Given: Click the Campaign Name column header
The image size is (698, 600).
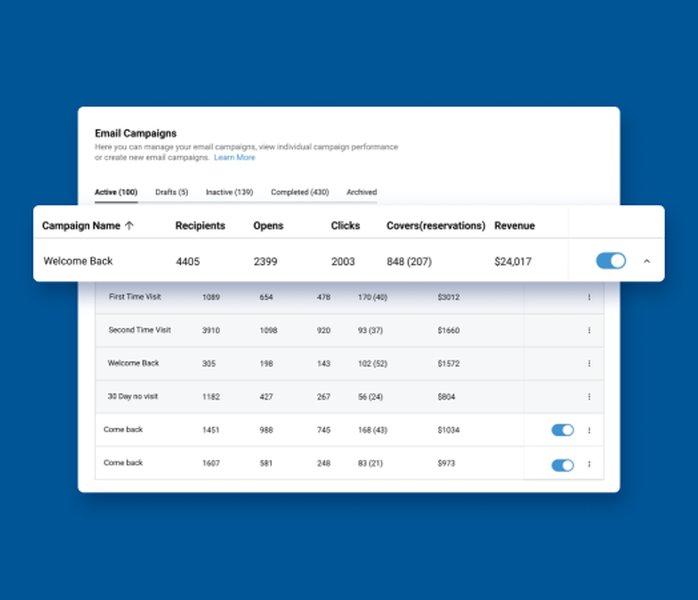Looking at the screenshot, I should [81, 226].
